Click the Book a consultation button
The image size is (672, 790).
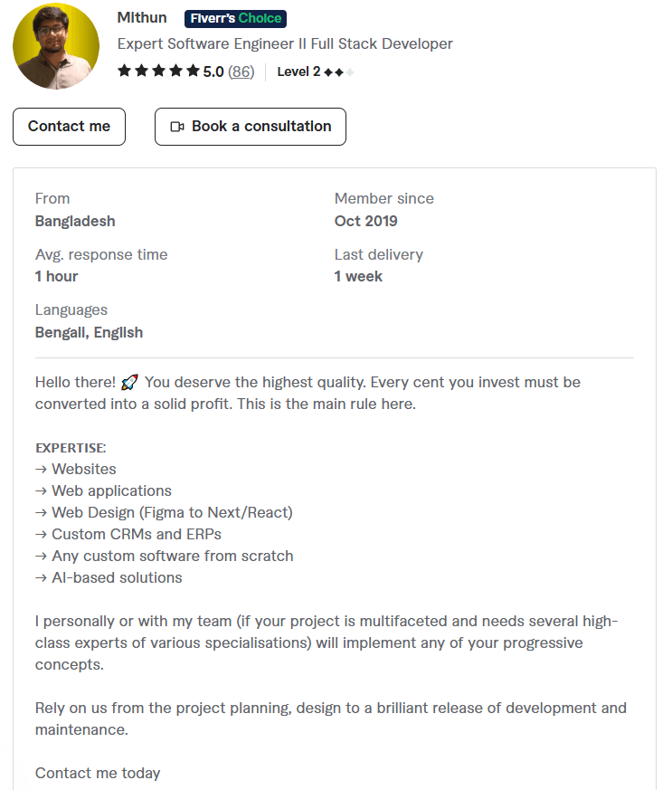pos(251,127)
